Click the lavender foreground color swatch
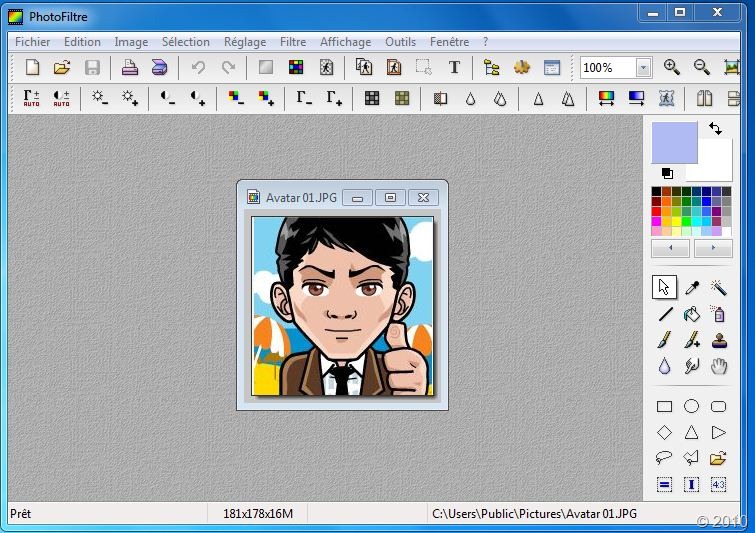 (x=674, y=143)
